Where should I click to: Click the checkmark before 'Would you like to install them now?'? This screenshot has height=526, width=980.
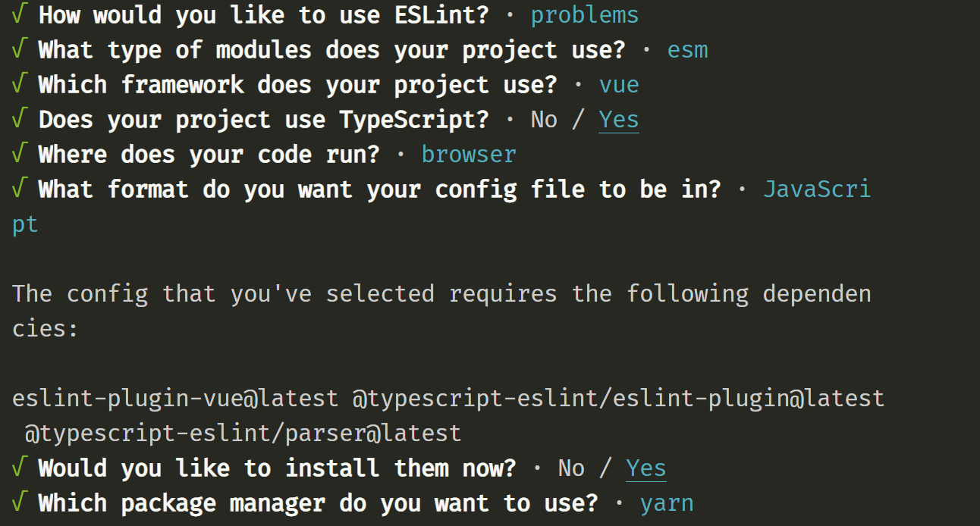click(x=19, y=468)
